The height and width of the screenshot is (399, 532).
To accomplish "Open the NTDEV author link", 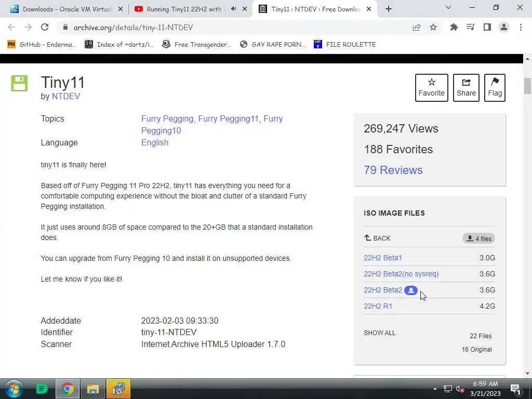I will [x=66, y=96].
